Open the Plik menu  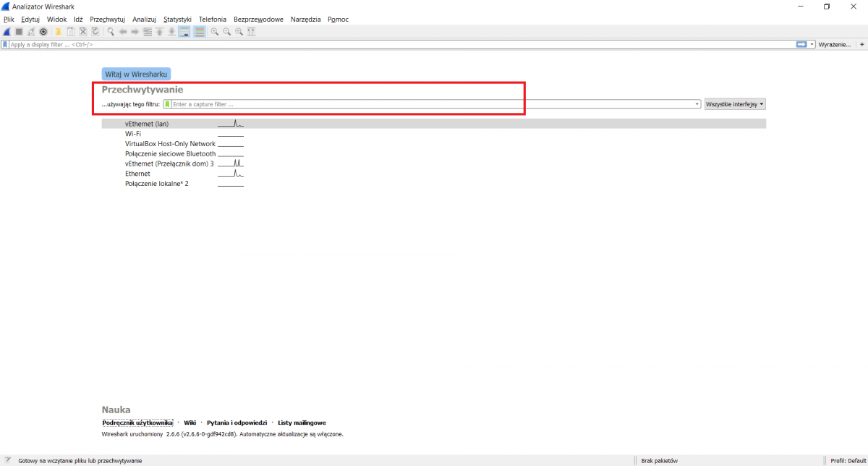click(9, 20)
